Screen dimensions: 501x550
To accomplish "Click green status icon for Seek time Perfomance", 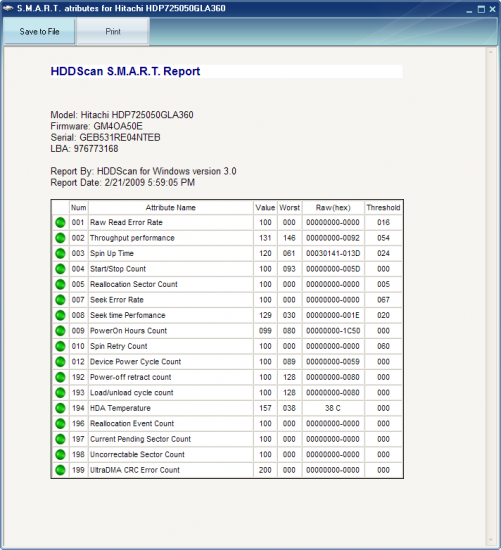I will pyautogui.click(x=60, y=315).
